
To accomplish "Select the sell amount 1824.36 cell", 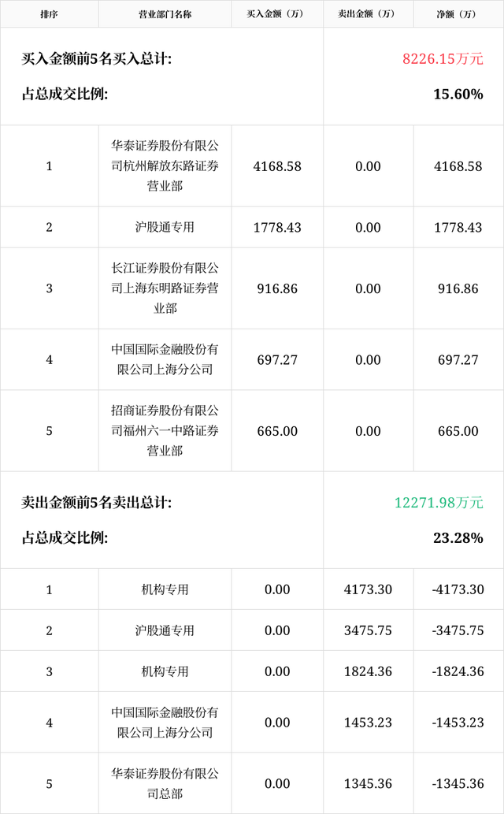I will tap(368, 671).
